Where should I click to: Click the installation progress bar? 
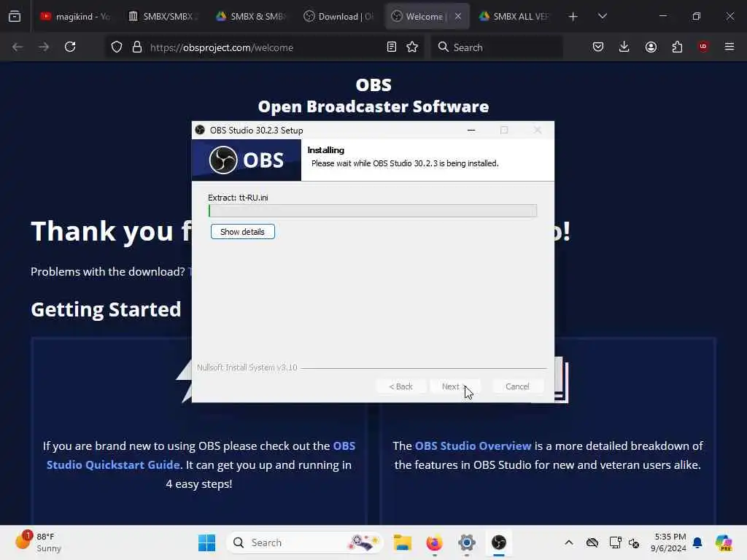373,211
